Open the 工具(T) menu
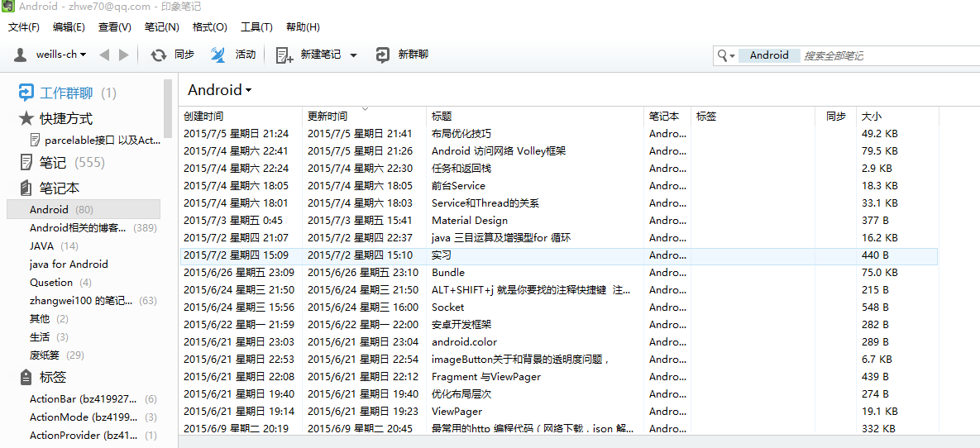This screenshot has width=980, height=448. (x=257, y=27)
